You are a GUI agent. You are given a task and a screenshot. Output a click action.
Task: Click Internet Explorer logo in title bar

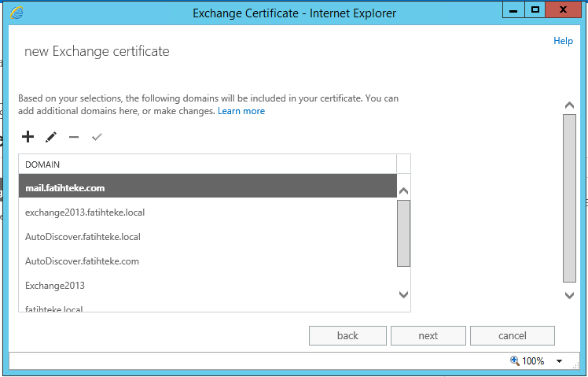(x=17, y=13)
